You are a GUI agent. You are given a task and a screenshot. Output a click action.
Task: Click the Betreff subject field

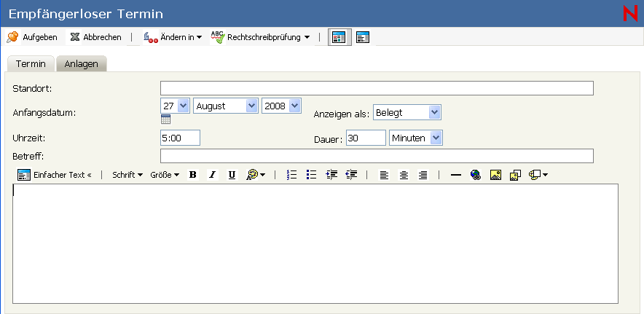(377, 156)
